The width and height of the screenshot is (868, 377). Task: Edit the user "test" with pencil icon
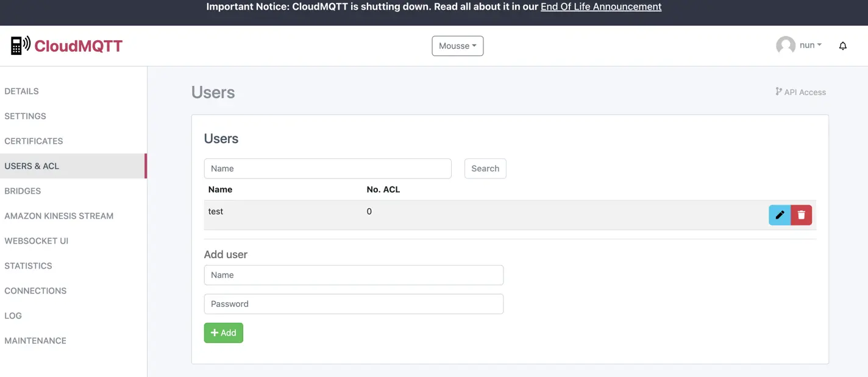(780, 214)
